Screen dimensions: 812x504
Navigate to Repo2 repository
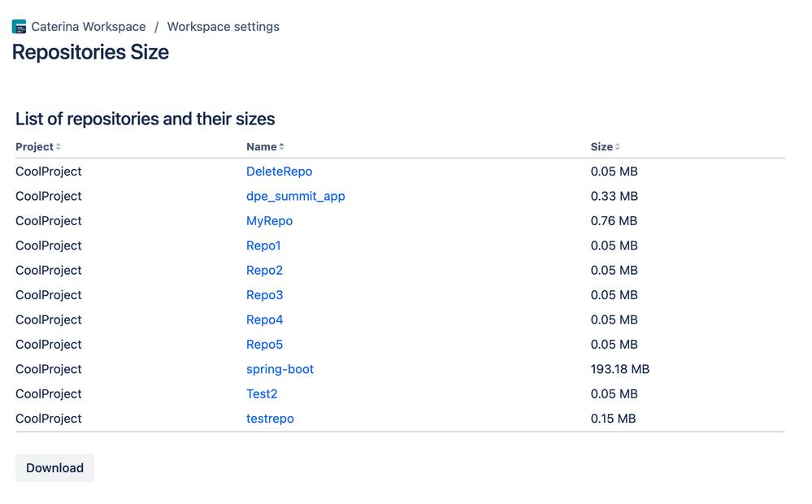tap(264, 270)
